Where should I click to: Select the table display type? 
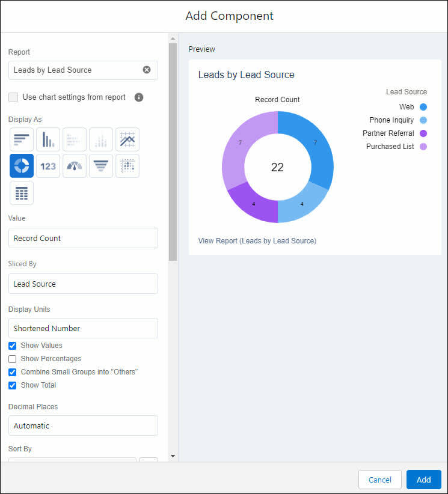pos(22,193)
